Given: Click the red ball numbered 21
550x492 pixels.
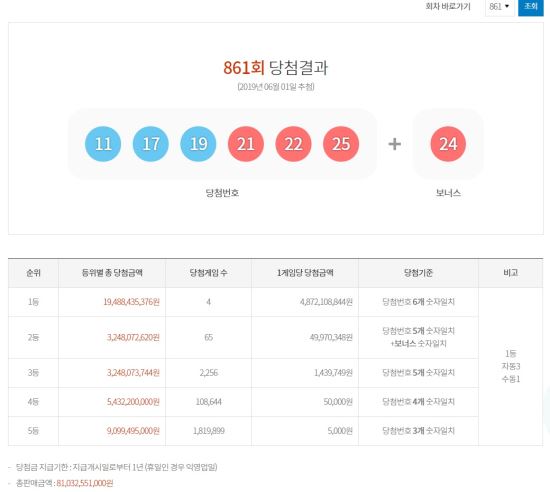Looking at the screenshot, I should tap(246, 144).
